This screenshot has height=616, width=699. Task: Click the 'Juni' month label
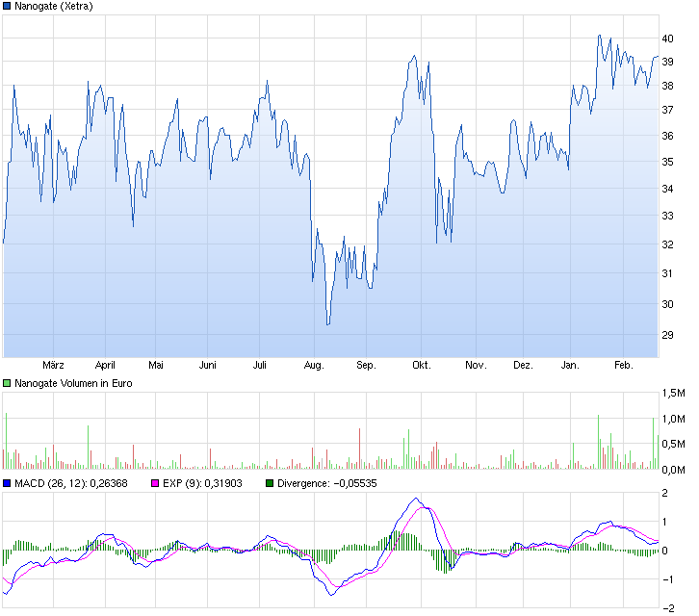pos(207,365)
